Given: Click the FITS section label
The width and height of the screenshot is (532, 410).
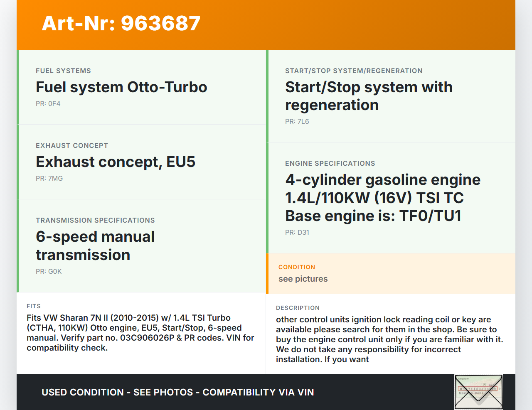Looking at the screenshot, I should coord(34,306).
